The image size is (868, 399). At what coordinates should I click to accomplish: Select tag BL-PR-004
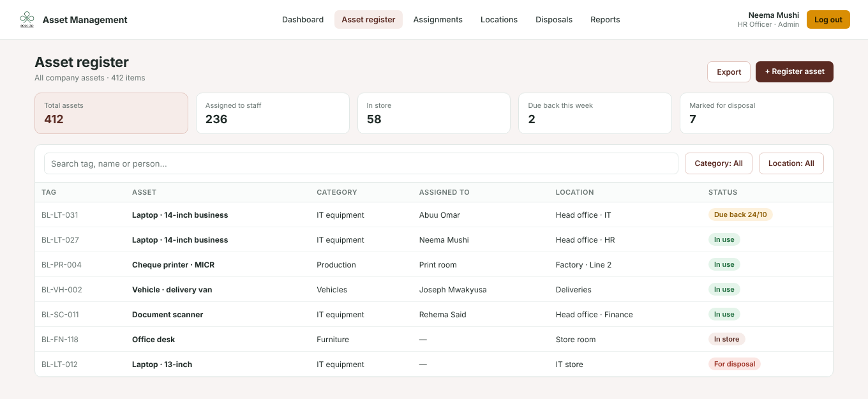coord(61,265)
